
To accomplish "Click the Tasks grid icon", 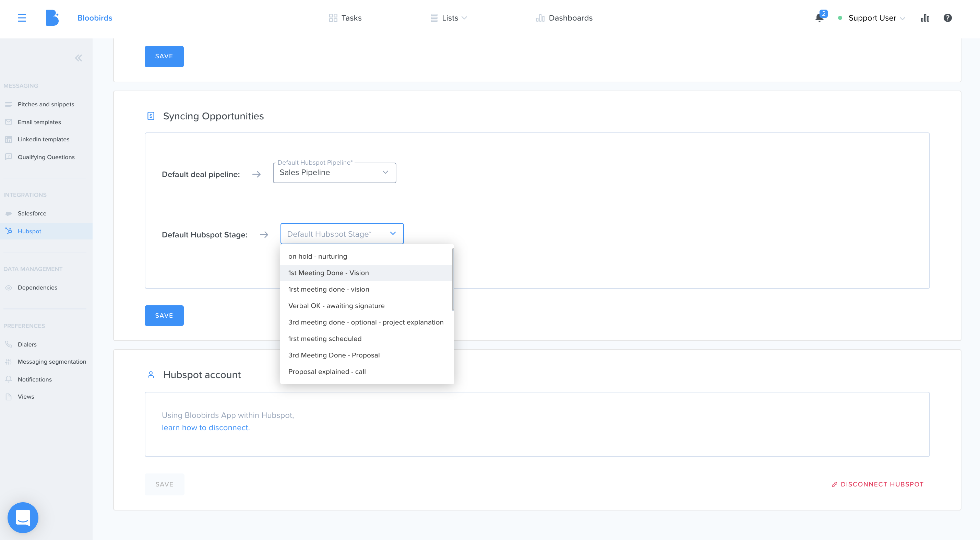I will click(x=333, y=18).
